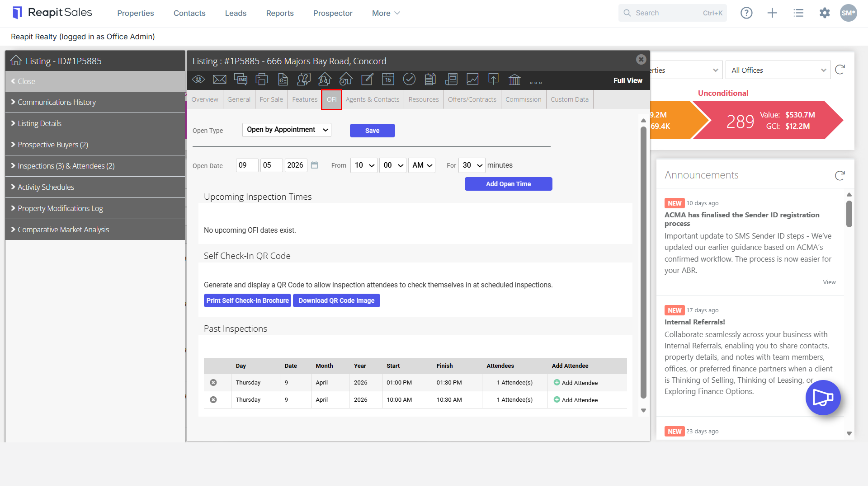The image size is (868, 488).
Task: Click the house with clock icon
Action: point(346,80)
